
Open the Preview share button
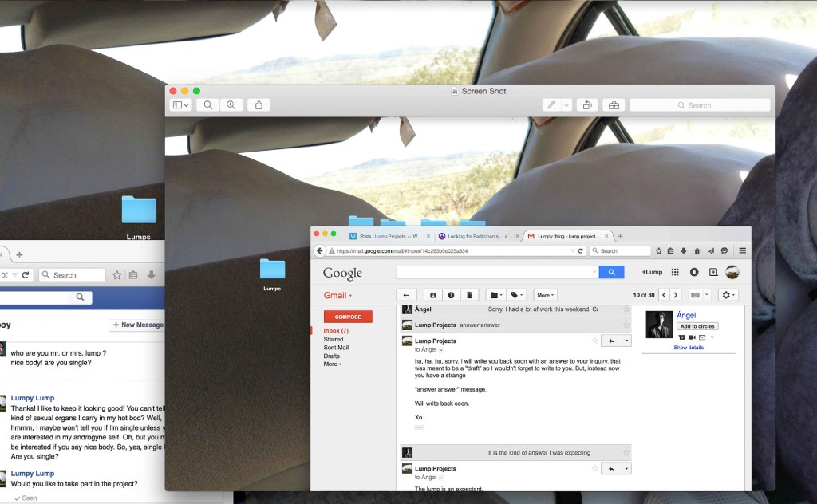[x=259, y=105]
